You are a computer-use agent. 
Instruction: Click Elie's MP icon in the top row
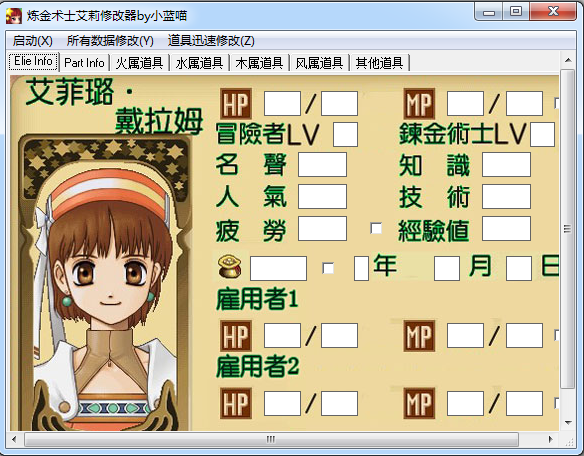(419, 104)
